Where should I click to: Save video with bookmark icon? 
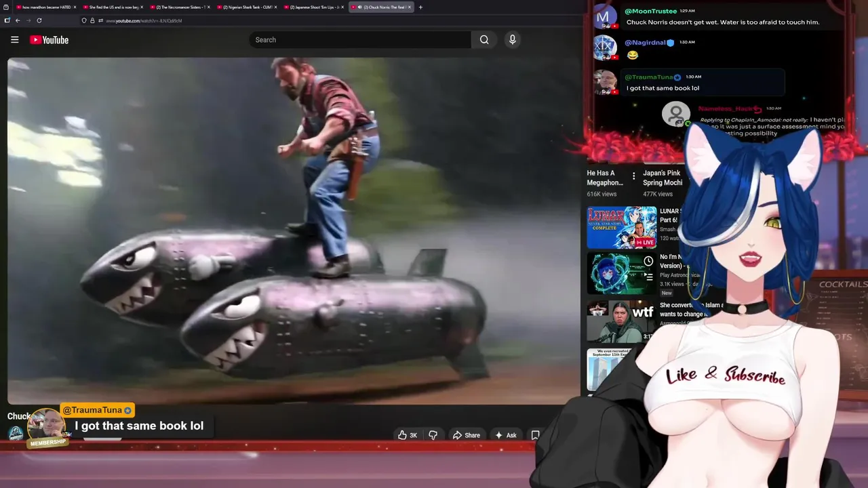[535, 435]
